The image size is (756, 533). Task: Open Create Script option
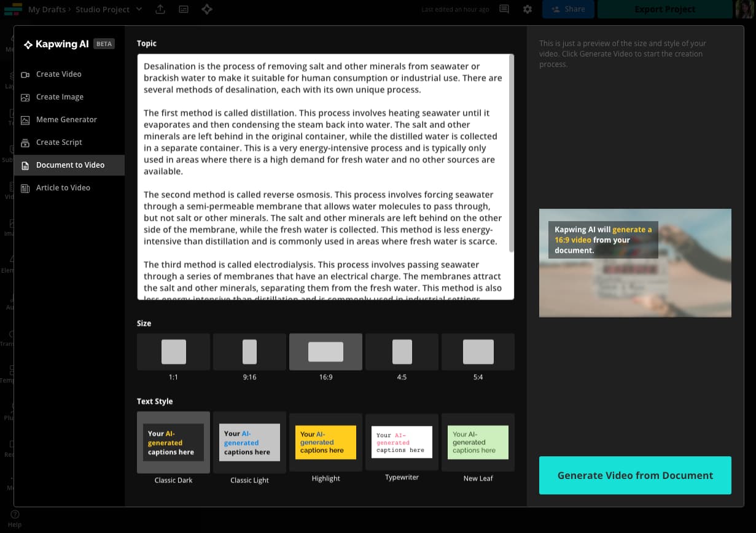[x=69, y=142]
